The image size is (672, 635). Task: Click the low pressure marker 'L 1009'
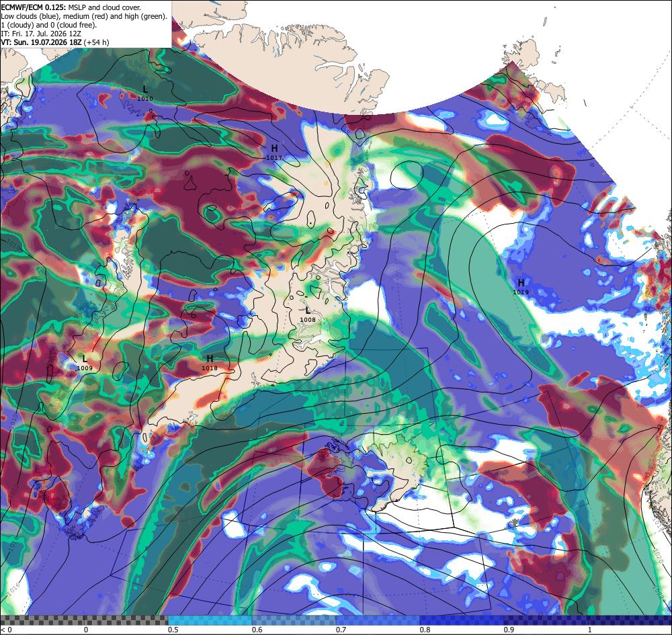(x=85, y=362)
